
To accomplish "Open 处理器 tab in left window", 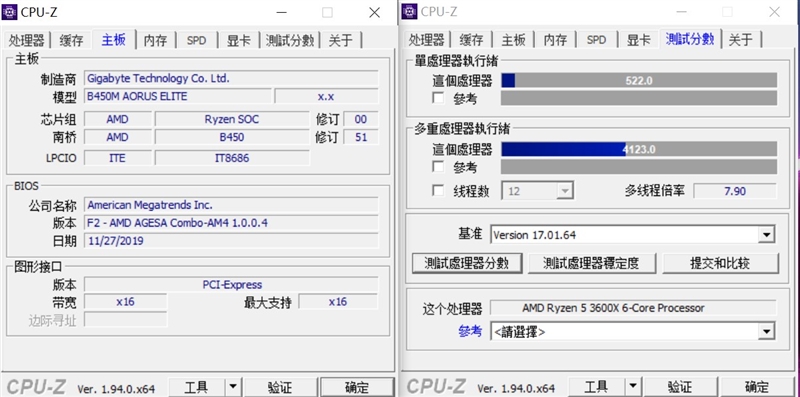I will click(x=27, y=40).
